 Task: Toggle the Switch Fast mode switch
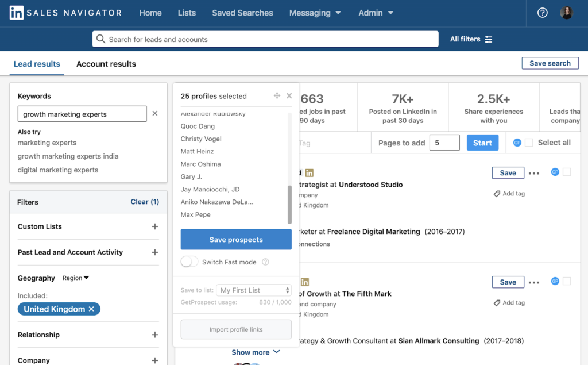pos(189,262)
